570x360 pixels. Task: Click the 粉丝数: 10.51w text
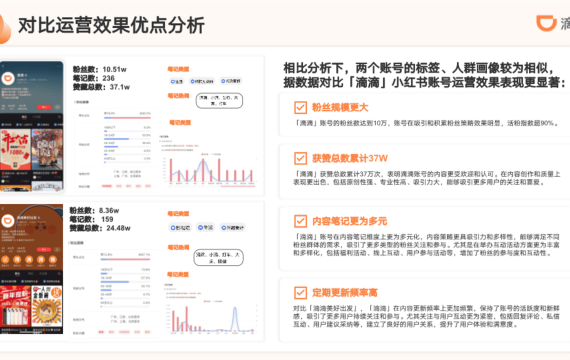click(100, 69)
